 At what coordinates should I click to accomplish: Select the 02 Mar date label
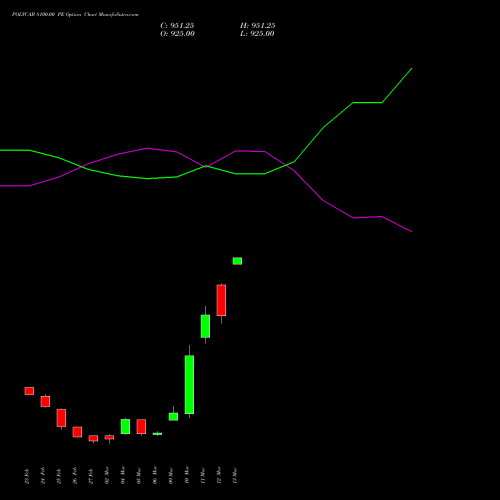click(x=107, y=475)
